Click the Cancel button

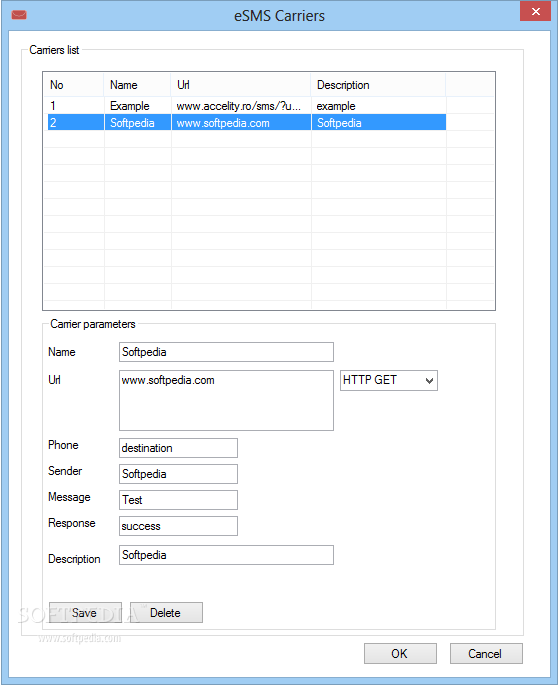pyautogui.click(x=486, y=654)
